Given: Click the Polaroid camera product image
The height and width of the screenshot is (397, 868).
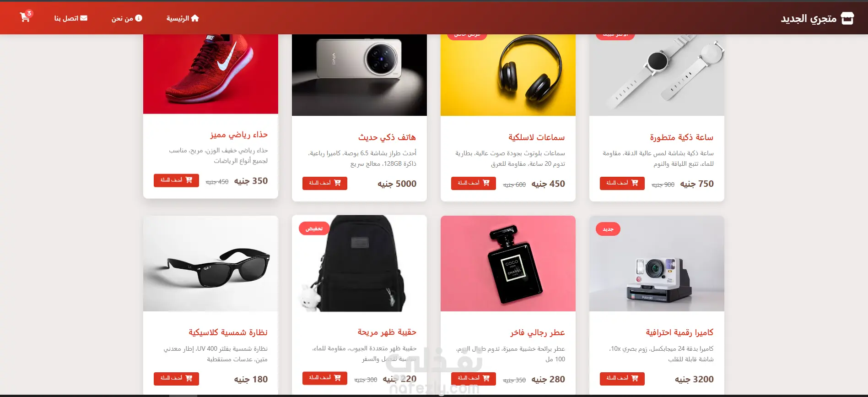Looking at the screenshot, I should pyautogui.click(x=657, y=264).
